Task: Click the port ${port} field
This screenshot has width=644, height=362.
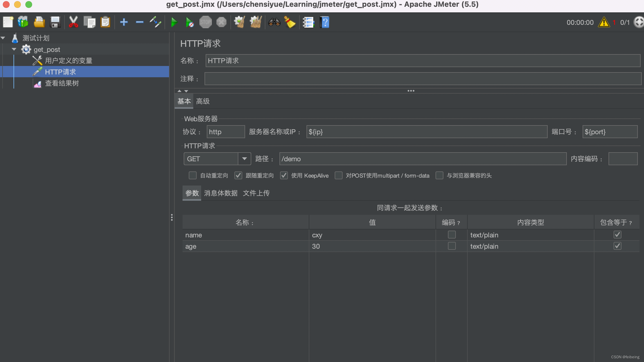Action: point(610,132)
